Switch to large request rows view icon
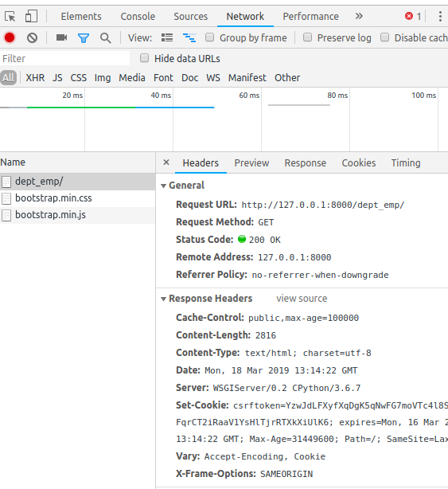The height and width of the screenshot is (489, 448). (167, 37)
